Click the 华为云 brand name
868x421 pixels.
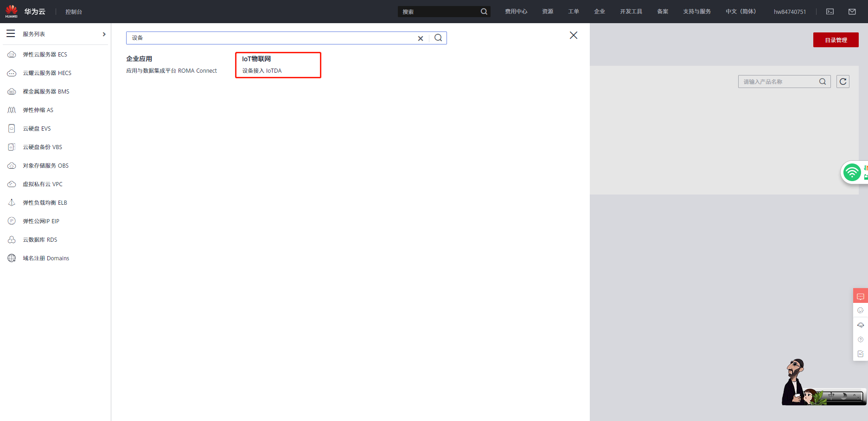[x=35, y=12]
